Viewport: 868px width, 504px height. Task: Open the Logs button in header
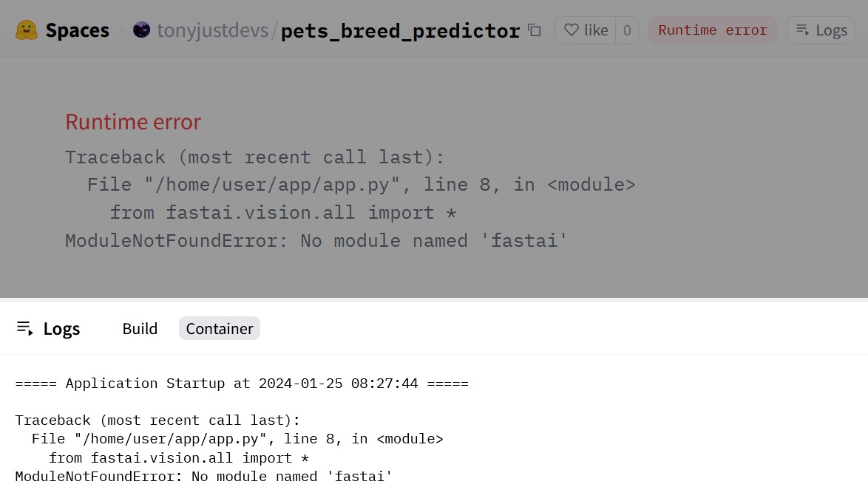coord(821,30)
